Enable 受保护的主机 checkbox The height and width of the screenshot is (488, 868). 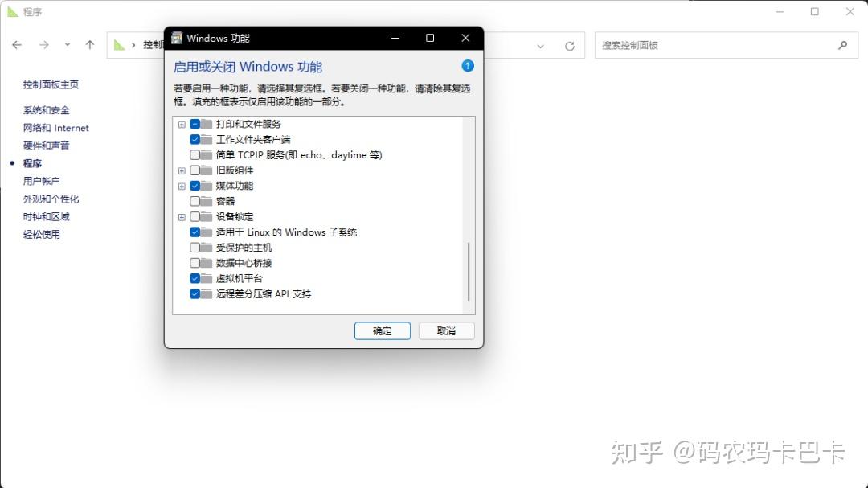click(194, 248)
